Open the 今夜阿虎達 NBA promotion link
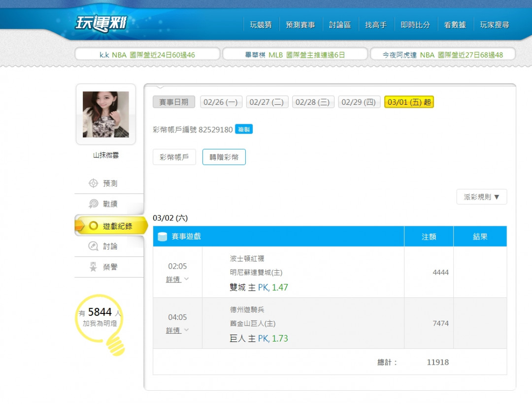This screenshot has height=404, width=532. (443, 55)
